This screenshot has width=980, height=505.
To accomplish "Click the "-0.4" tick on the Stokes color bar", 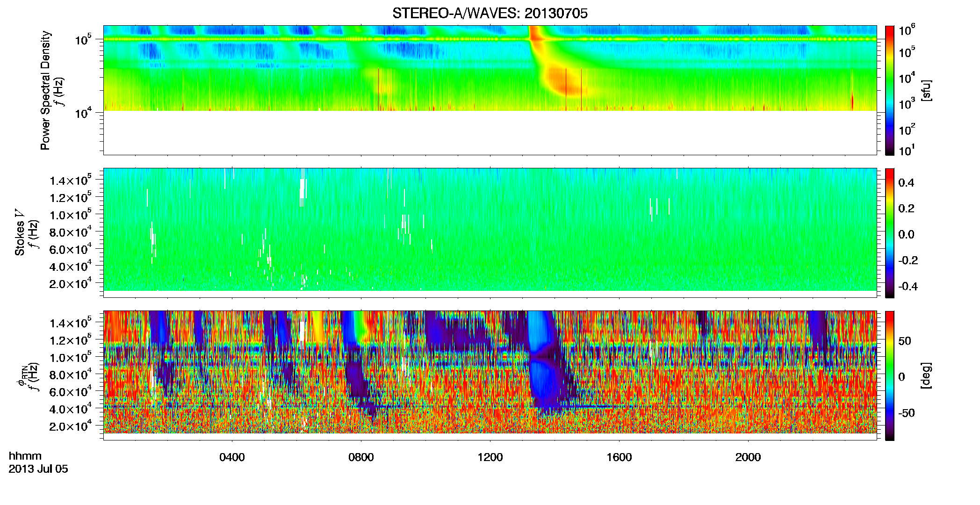I will click(x=908, y=286).
